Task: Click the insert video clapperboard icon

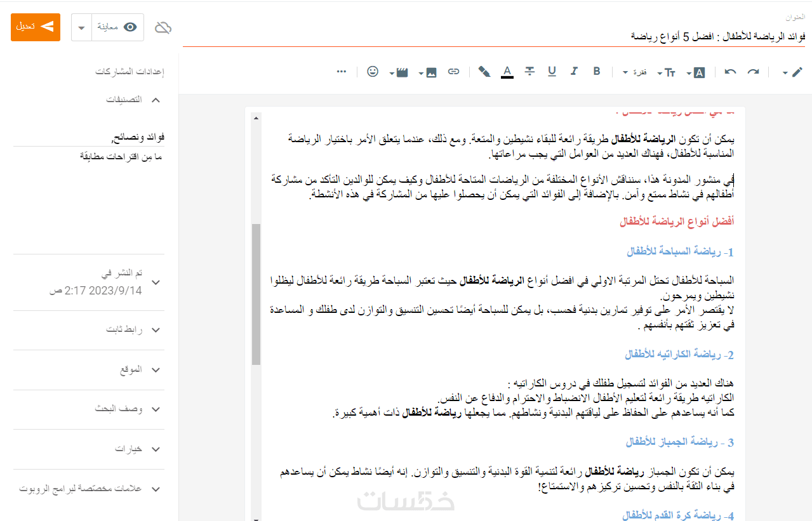Action: 402,72
